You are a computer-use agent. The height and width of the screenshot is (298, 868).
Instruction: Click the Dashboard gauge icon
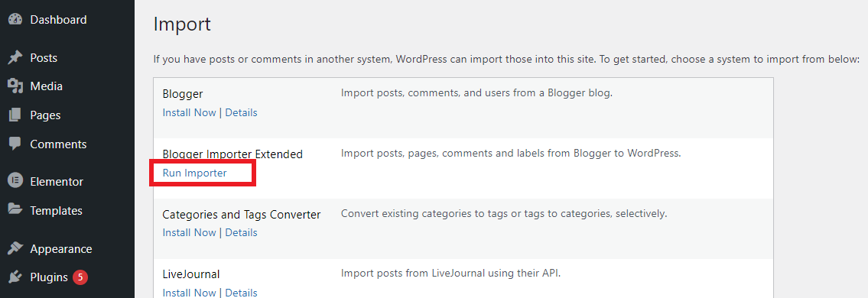coord(15,19)
